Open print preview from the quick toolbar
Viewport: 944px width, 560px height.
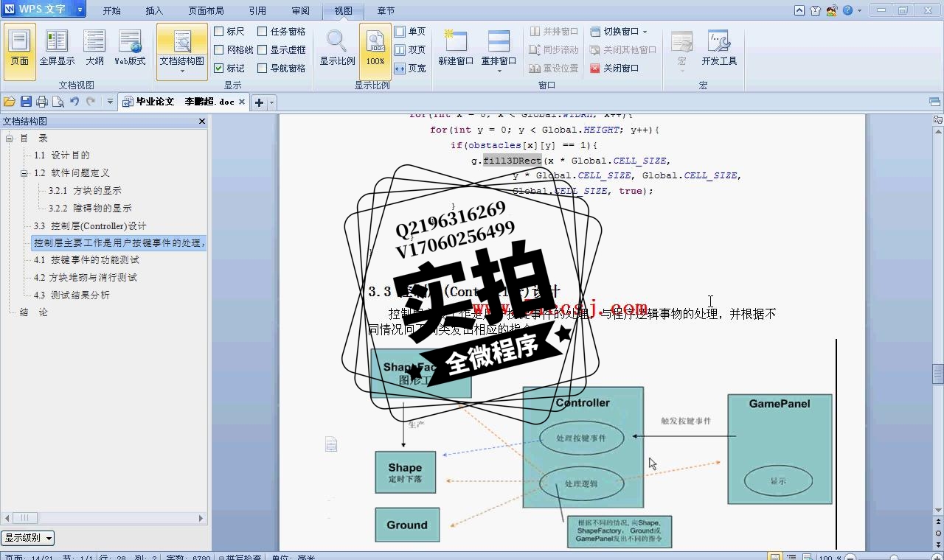pos(58,102)
